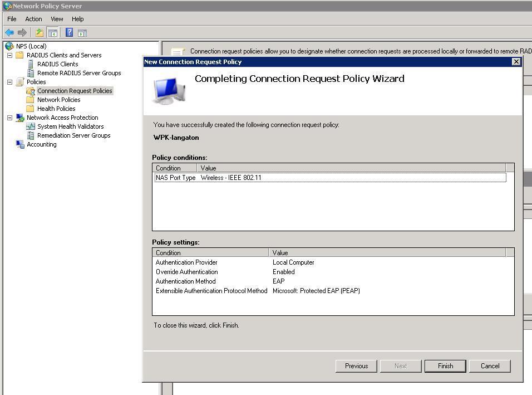This screenshot has width=532, height=395.
Task: Click the NPS (Local) globe icon
Action: 9,46
